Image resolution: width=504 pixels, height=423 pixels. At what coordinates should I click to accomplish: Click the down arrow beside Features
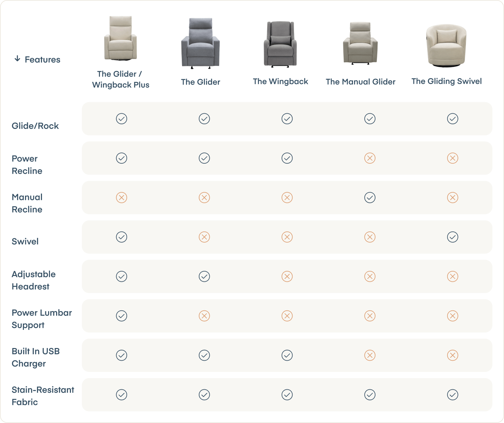17,59
